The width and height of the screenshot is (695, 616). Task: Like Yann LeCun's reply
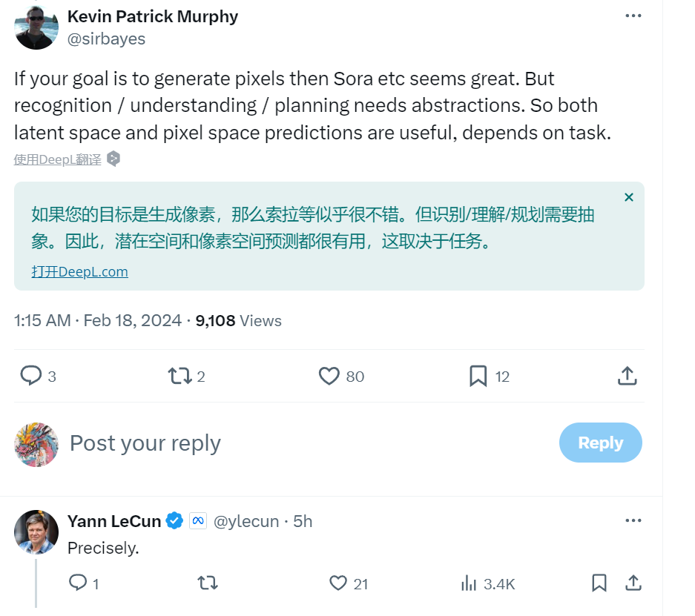click(338, 583)
